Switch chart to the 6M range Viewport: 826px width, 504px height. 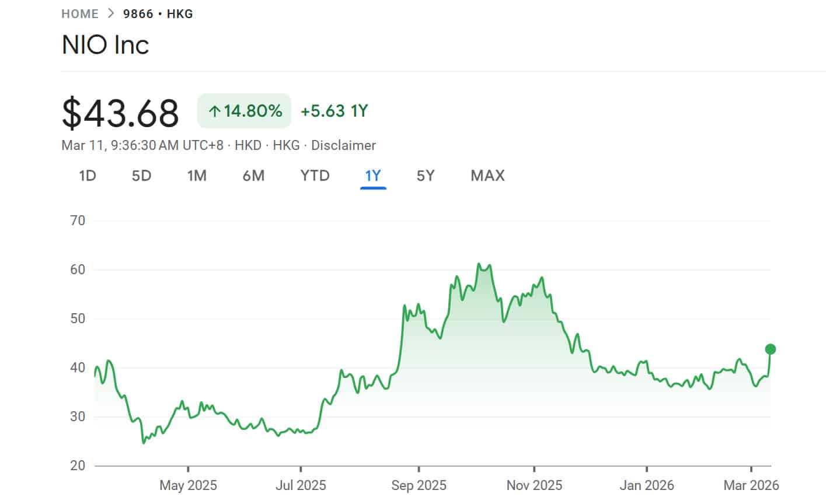pos(253,176)
